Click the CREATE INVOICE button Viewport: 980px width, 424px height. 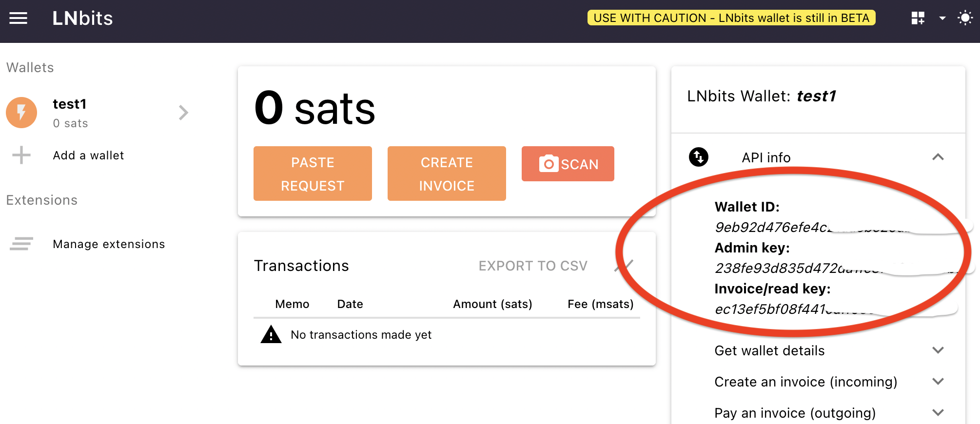446,173
